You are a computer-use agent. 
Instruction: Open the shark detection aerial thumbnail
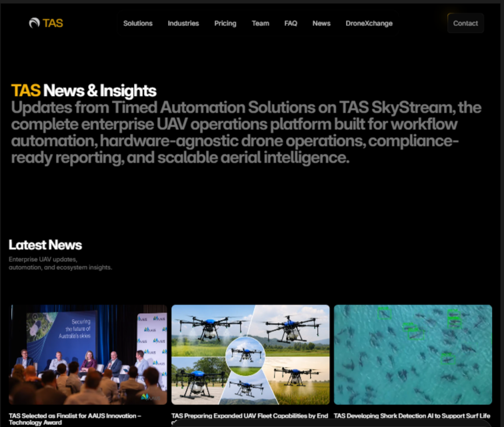pyautogui.click(x=413, y=354)
